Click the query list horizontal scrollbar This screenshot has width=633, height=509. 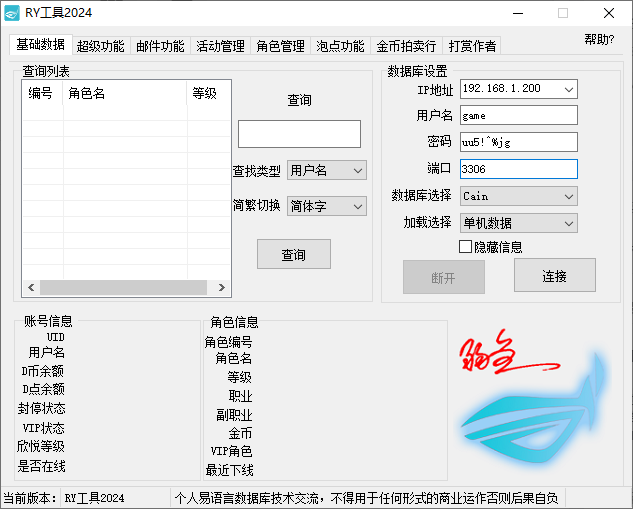(x=120, y=287)
